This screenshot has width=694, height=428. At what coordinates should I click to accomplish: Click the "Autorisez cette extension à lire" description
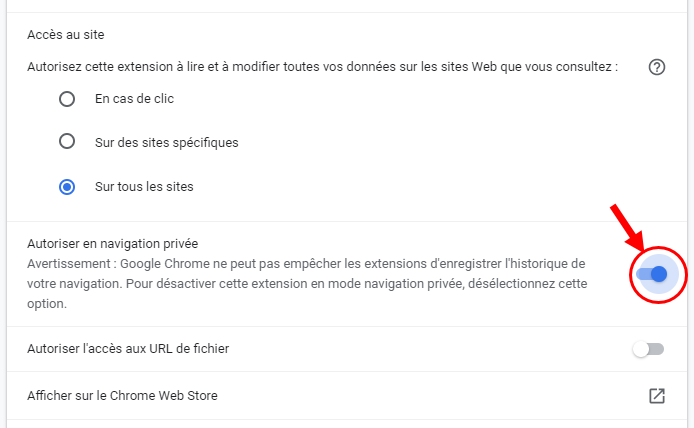pyautogui.click(x=322, y=68)
